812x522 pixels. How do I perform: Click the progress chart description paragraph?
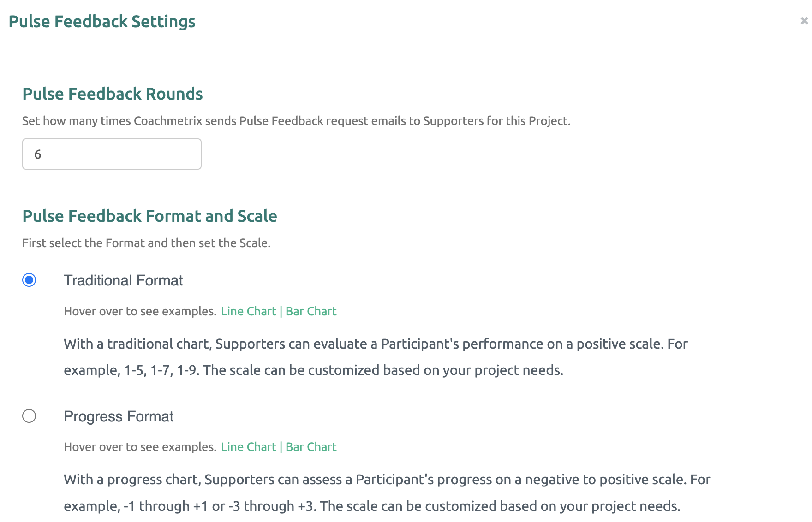pos(387,492)
